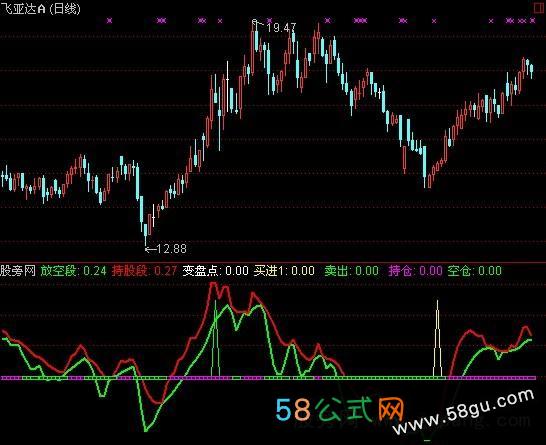Click the 股旁网 indicator name label
Screen dimensions: 546x445
[x=18, y=271]
